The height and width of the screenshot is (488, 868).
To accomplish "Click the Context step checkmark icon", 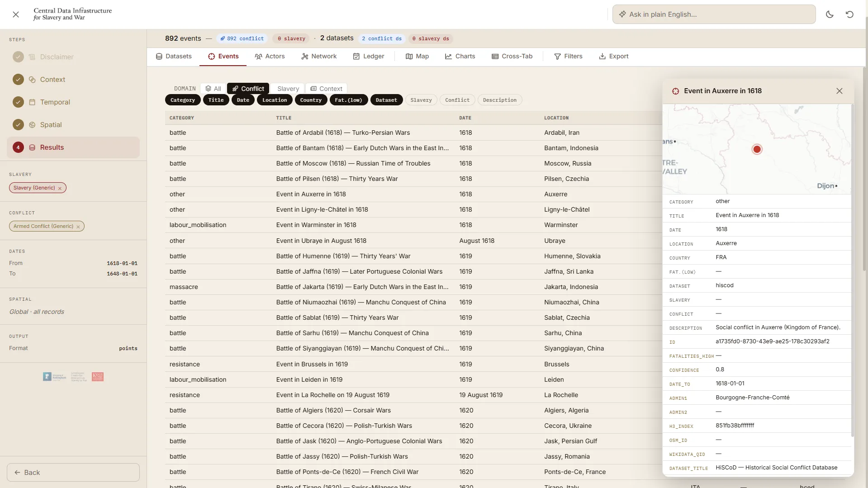I will coord(18,80).
